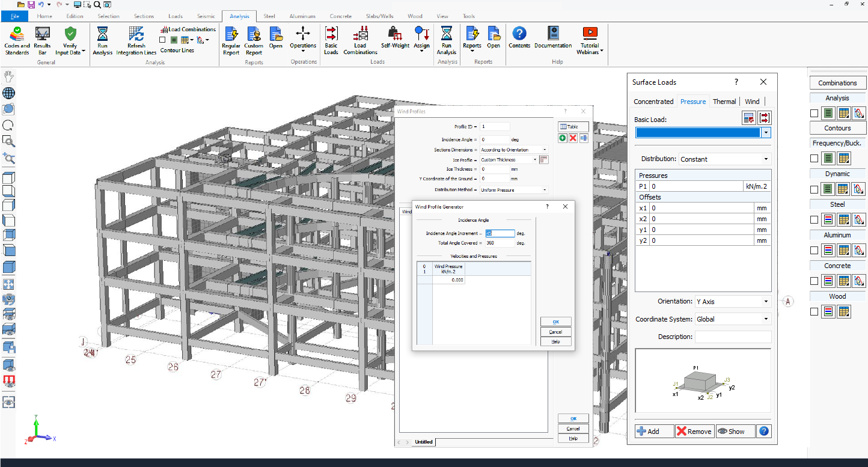
Task: Toggle the Dynamic checkbox in right panel
Action: click(814, 189)
